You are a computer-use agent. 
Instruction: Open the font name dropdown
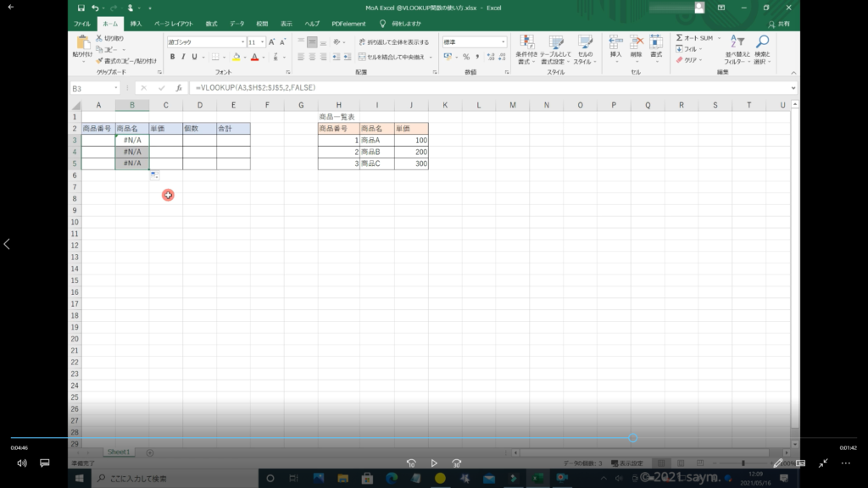(x=241, y=42)
